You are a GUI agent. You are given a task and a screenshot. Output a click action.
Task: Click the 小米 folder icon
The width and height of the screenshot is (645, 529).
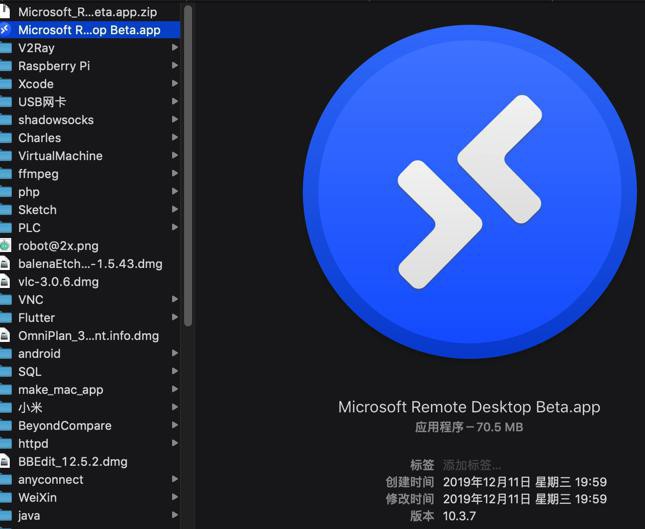coord(5,407)
